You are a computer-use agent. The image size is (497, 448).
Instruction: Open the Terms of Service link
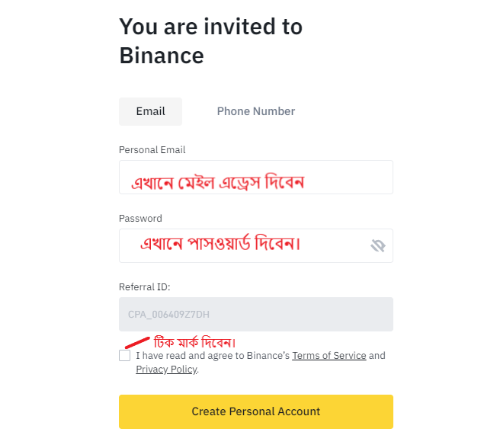(x=329, y=356)
